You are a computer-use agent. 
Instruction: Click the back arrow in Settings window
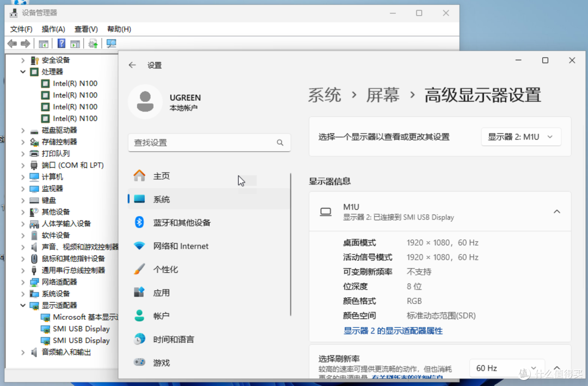132,65
